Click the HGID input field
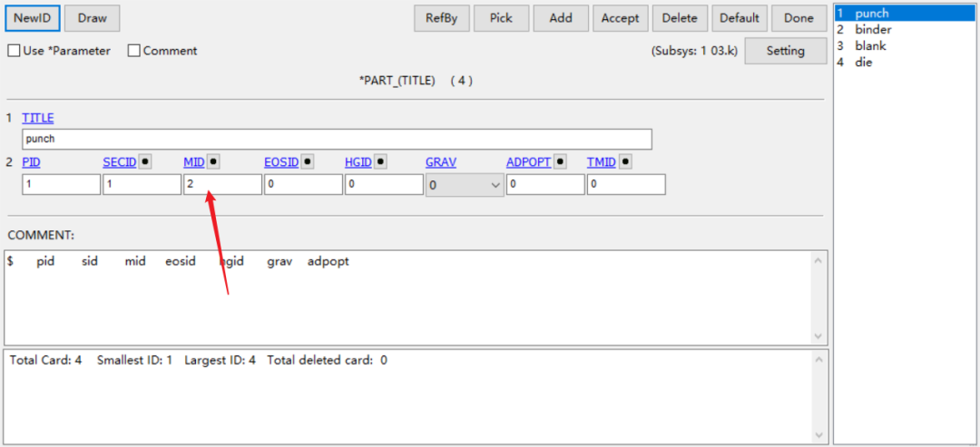The width and height of the screenshot is (980, 447). click(x=384, y=184)
